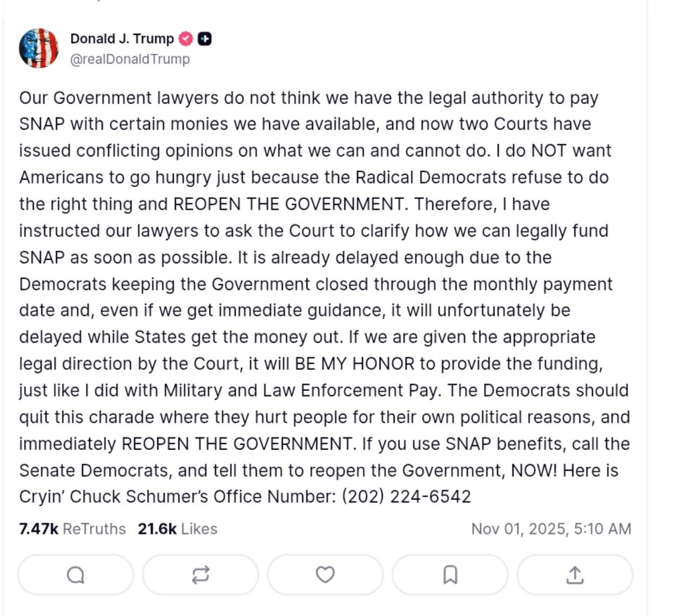678x616 pixels.
Task: Click the reply speech bubble icon
Action: [75, 575]
